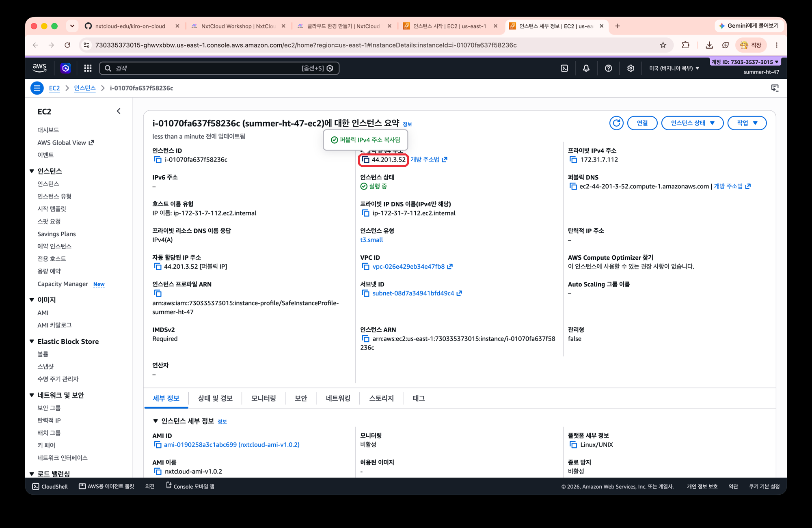
Task: Copy the Linux/UNIX platform details
Action: click(573, 445)
